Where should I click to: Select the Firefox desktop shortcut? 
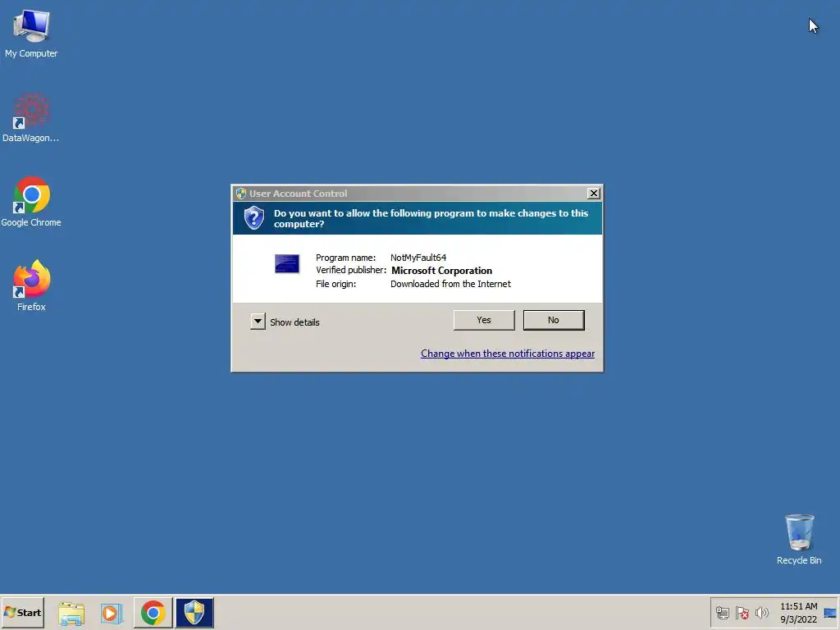[31, 286]
